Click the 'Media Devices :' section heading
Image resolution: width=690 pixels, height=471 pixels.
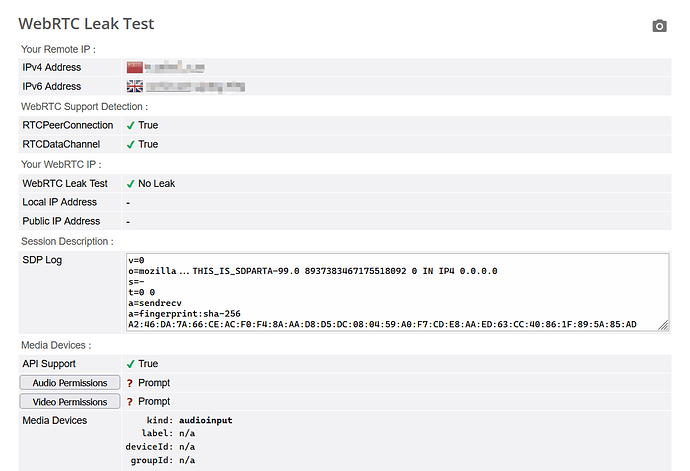click(x=56, y=345)
